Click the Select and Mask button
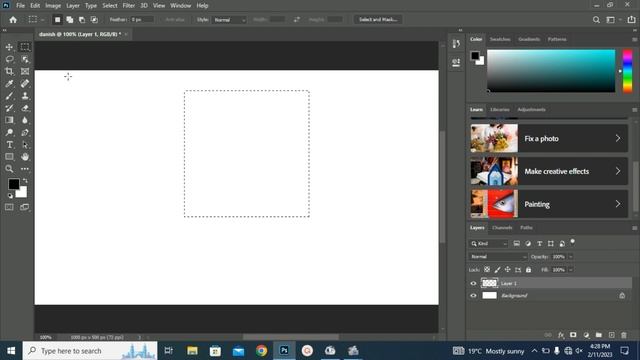 (378, 20)
